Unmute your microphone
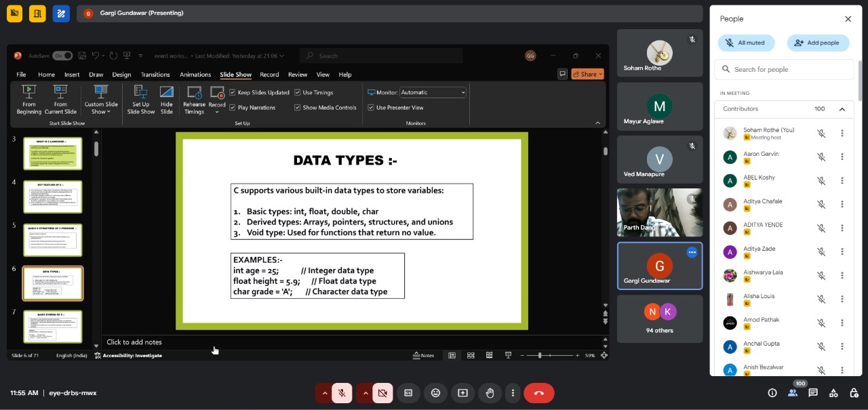868x410 pixels. (x=342, y=393)
